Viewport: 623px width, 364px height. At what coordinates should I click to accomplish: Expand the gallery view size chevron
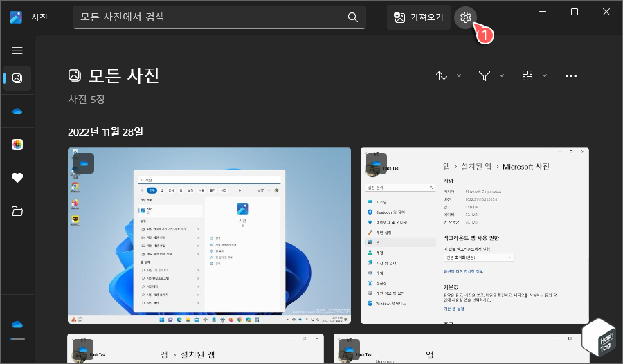coord(545,75)
